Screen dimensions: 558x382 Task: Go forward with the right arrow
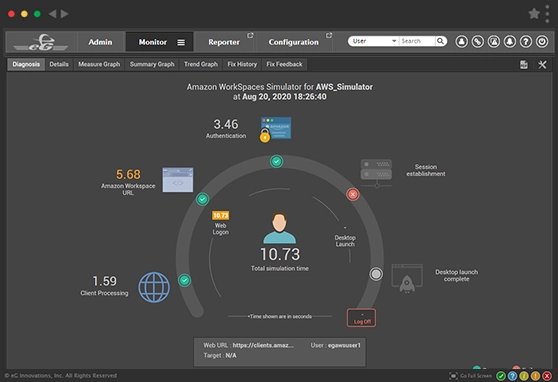click(64, 14)
